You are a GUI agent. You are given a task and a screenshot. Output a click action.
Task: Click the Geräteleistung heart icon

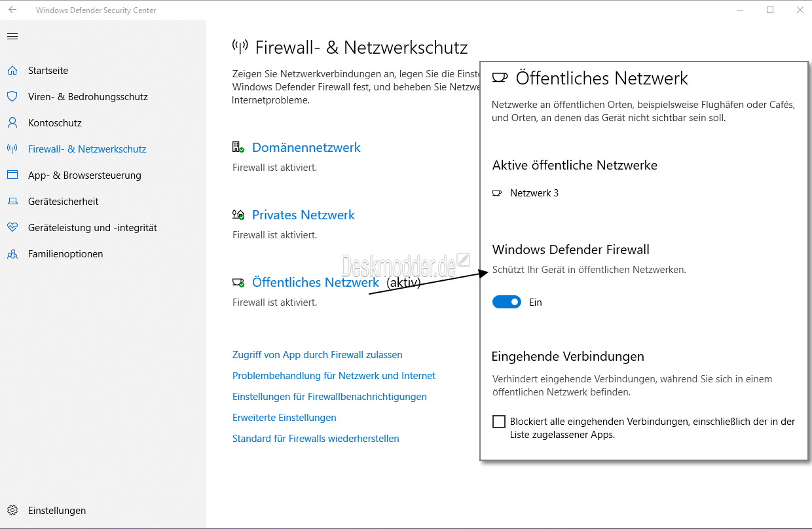click(x=12, y=228)
